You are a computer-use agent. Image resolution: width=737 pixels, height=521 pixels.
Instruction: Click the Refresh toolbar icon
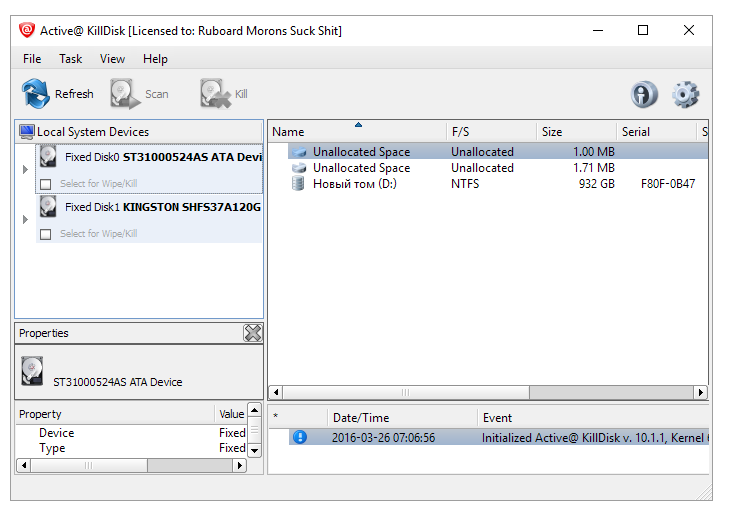pos(35,94)
